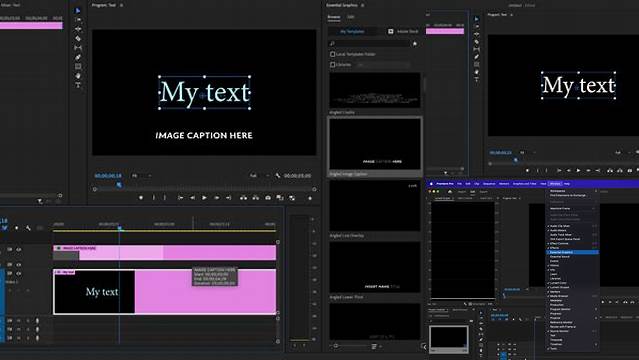
Task: Click timecode in left Program monitor
Action: [x=108, y=176]
